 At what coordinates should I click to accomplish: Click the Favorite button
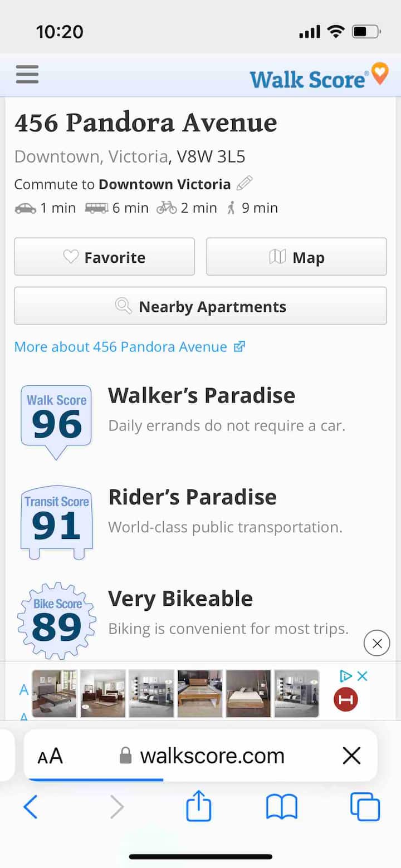pos(104,257)
